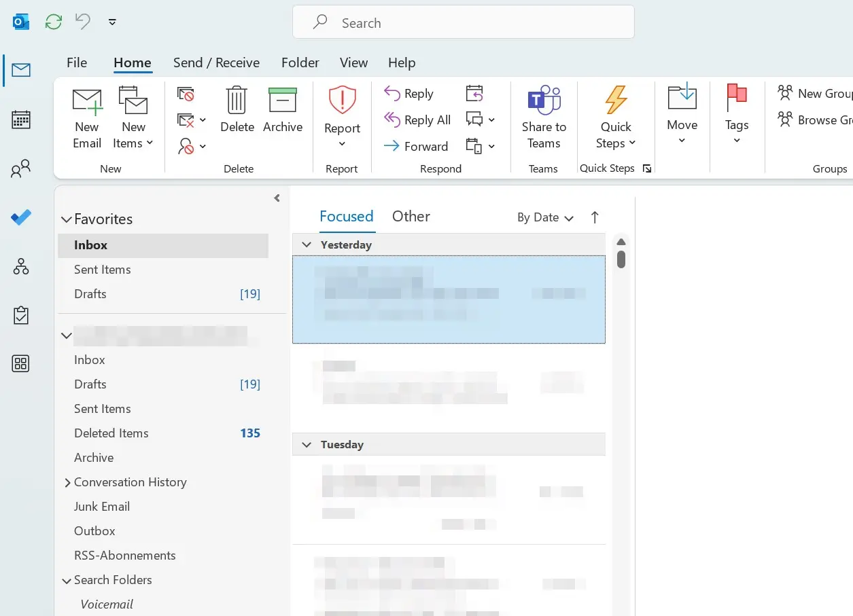Click inside the Search field
Screen dimensions: 853x616
tap(464, 22)
